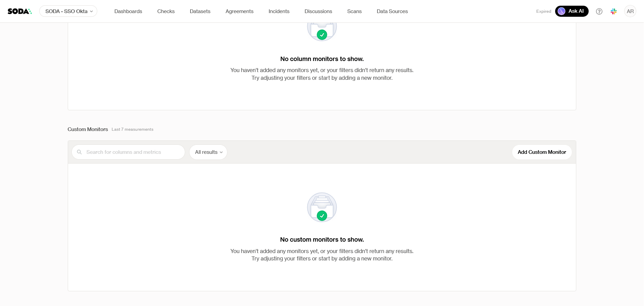Go to the Dashboards menu

[x=128, y=11]
